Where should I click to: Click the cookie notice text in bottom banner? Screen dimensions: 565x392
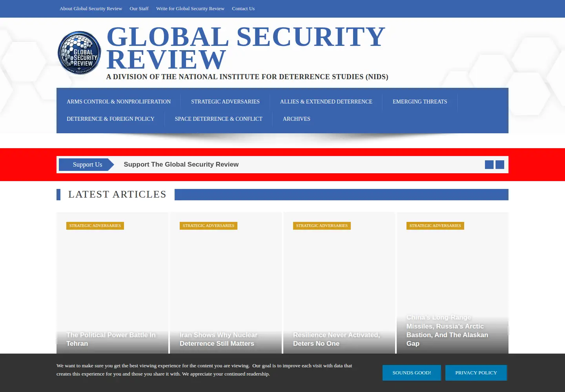[204, 370]
